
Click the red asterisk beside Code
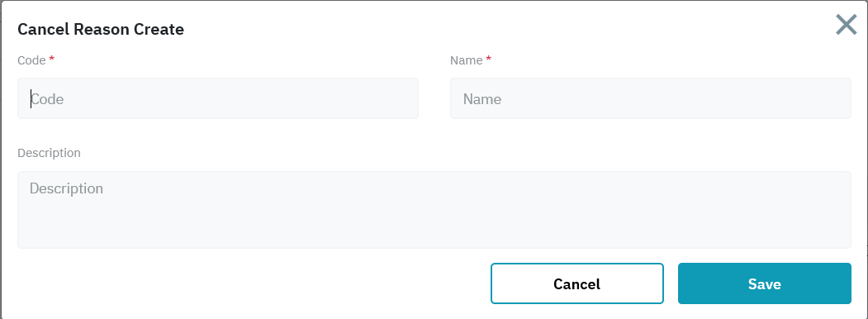(52, 59)
